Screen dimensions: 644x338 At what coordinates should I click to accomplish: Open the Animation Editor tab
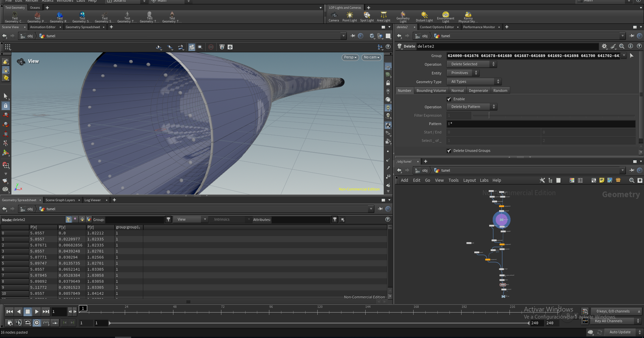pyautogui.click(x=43, y=27)
